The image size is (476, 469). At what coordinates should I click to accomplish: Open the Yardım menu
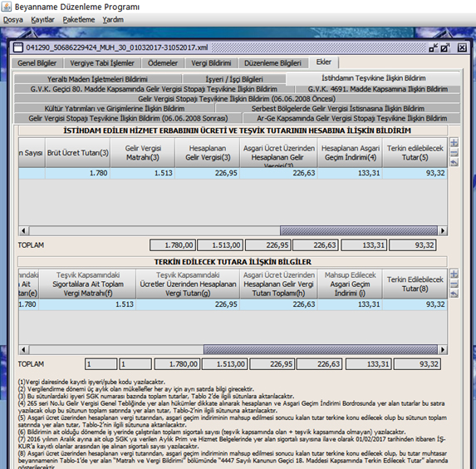click(x=113, y=20)
